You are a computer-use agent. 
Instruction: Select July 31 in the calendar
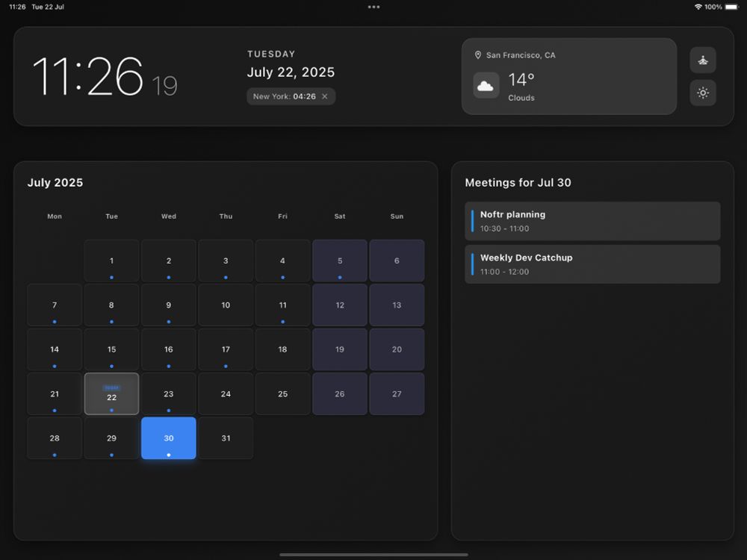click(x=226, y=438)
